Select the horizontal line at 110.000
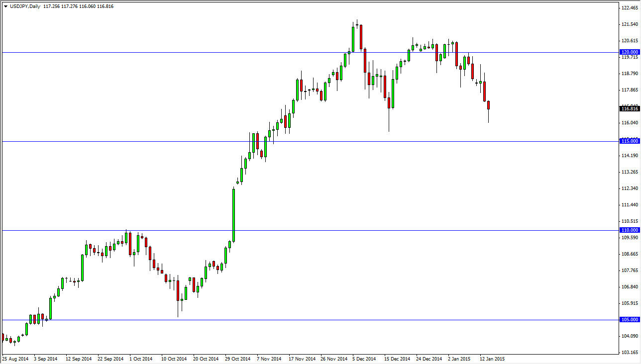 tap(299, 230)
